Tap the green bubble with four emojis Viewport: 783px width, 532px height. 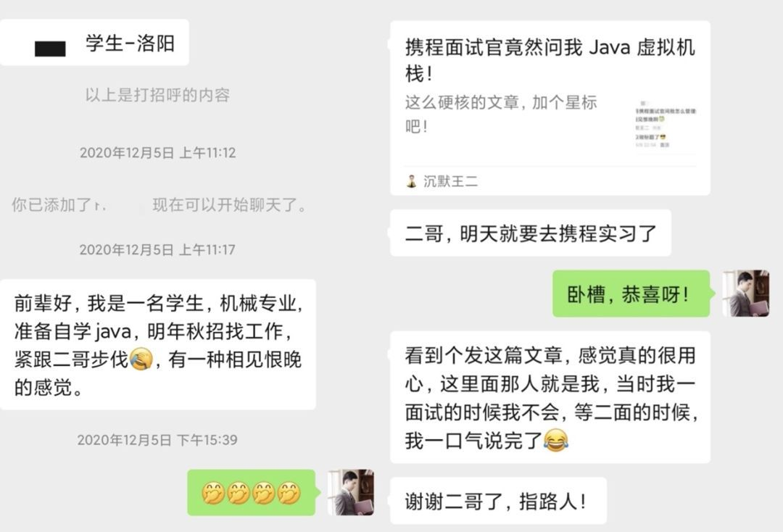click(x=251, y=493)
